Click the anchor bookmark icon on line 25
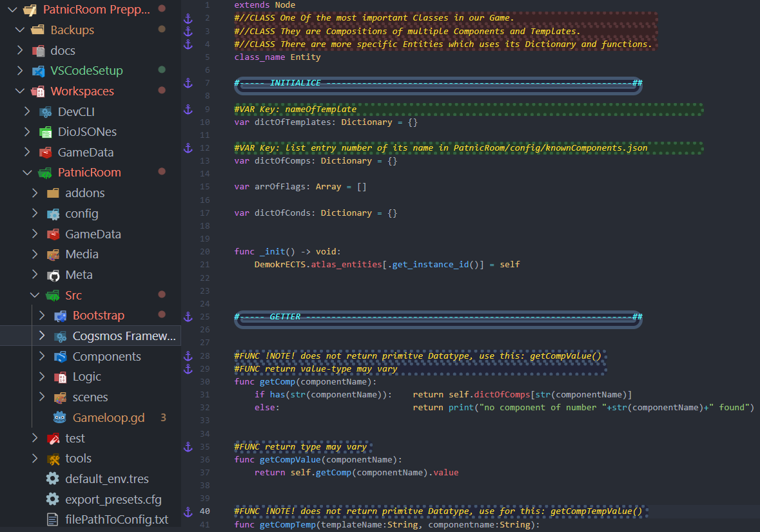 [188, 317]
